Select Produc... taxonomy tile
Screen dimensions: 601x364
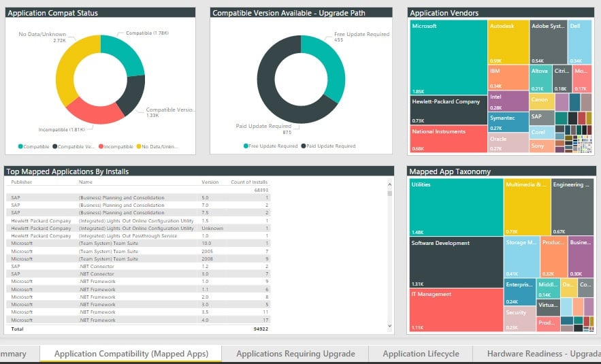coord(554,257)
